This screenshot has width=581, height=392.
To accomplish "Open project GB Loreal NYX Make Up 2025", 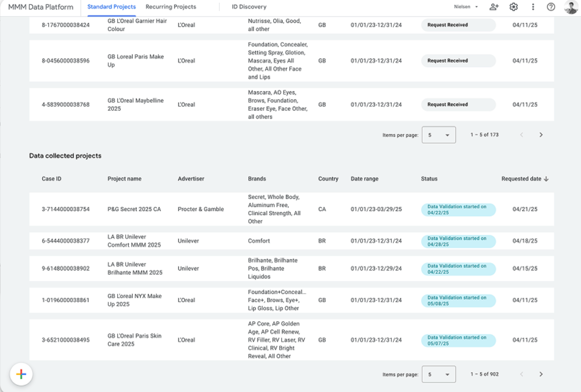I will tap(135, 300).
